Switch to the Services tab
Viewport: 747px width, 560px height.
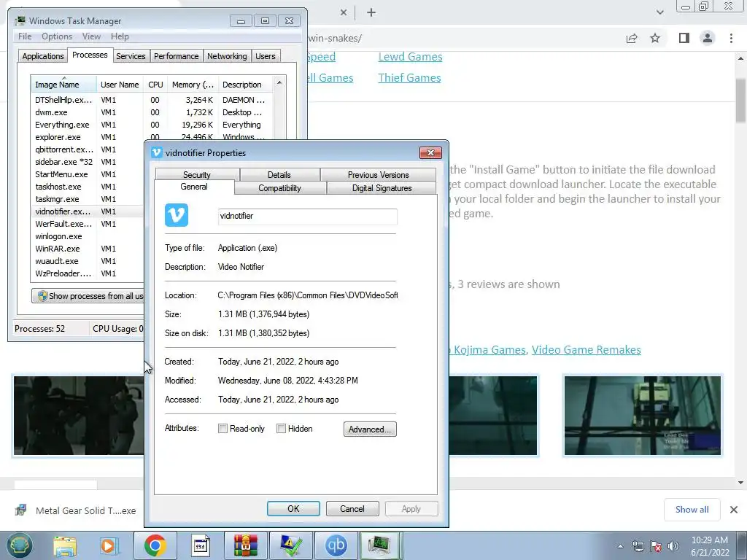click(131, 56)
